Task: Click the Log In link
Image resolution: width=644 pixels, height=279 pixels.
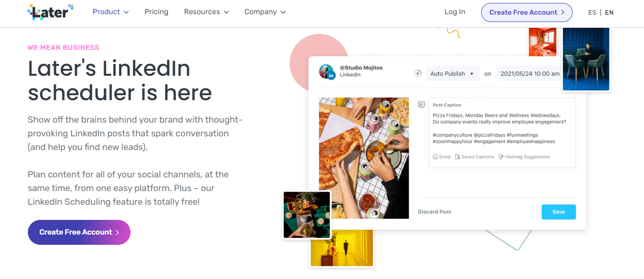Action: (x=455, y=12)
